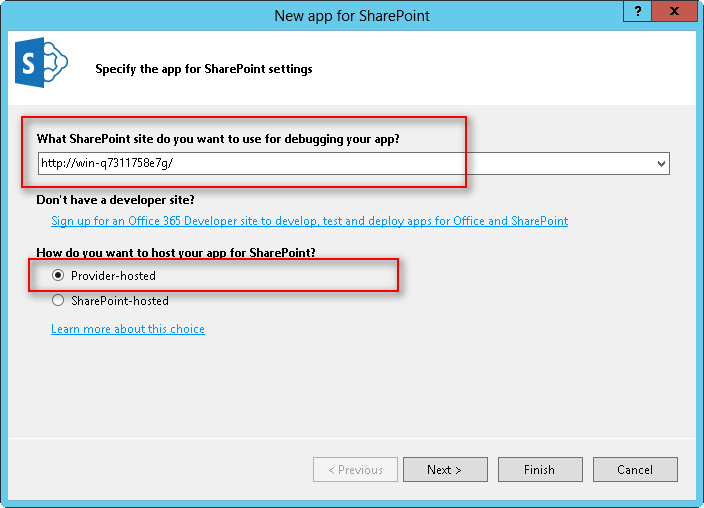Viewport: 704px width, 508px height.
Task: Click the Specify the app settings heading
Action: pyautogui.click(x=204, y=69)
